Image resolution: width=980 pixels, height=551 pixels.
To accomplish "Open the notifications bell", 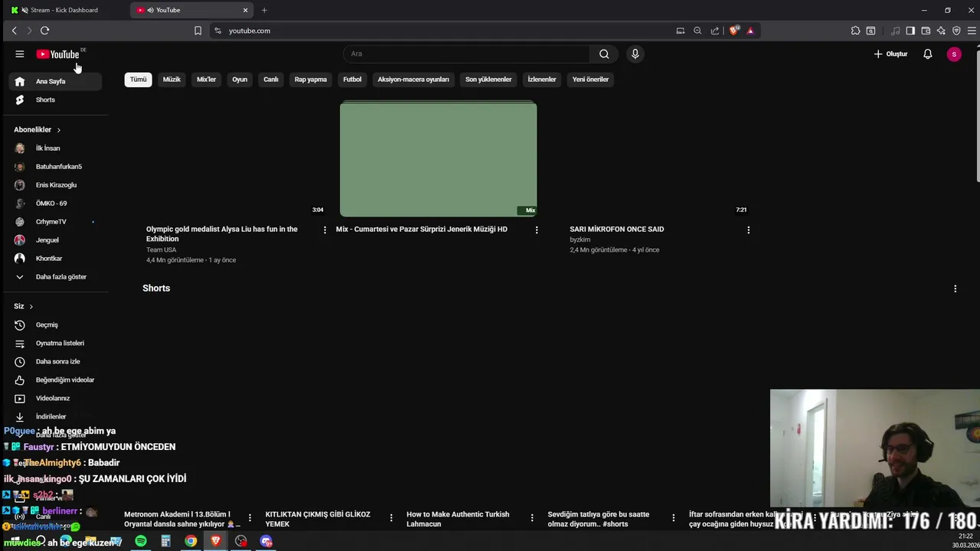I will click(x=927, y=54).
